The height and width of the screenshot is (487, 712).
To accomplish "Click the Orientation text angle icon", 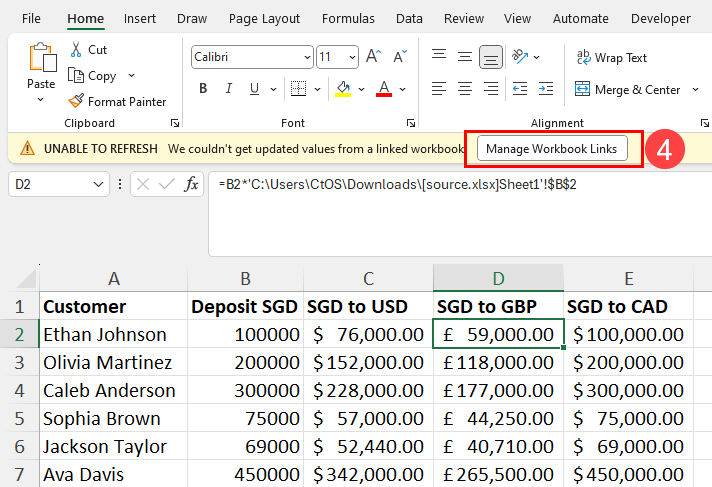I will point(520,56).
